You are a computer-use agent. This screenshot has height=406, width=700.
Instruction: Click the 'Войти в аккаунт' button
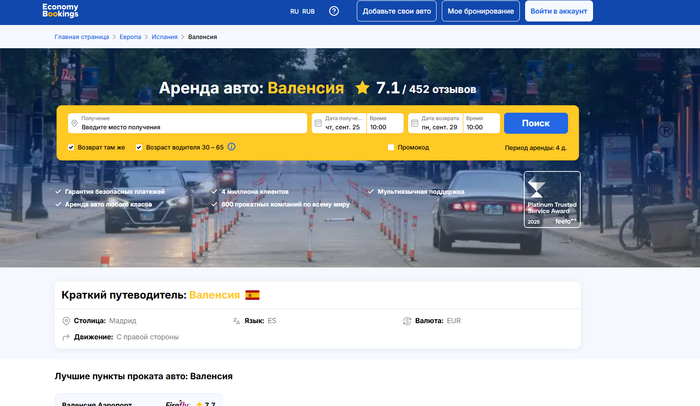pos(558,12)
